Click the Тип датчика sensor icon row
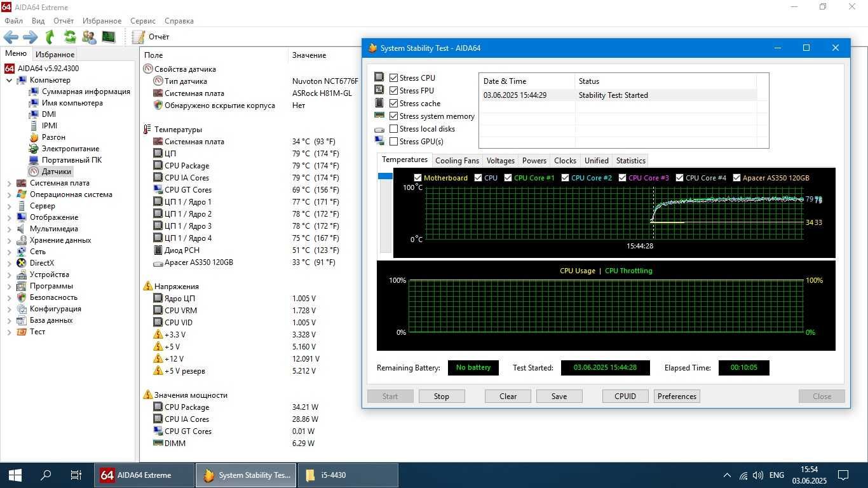This screenshot has height=488, width=868. 158,81
